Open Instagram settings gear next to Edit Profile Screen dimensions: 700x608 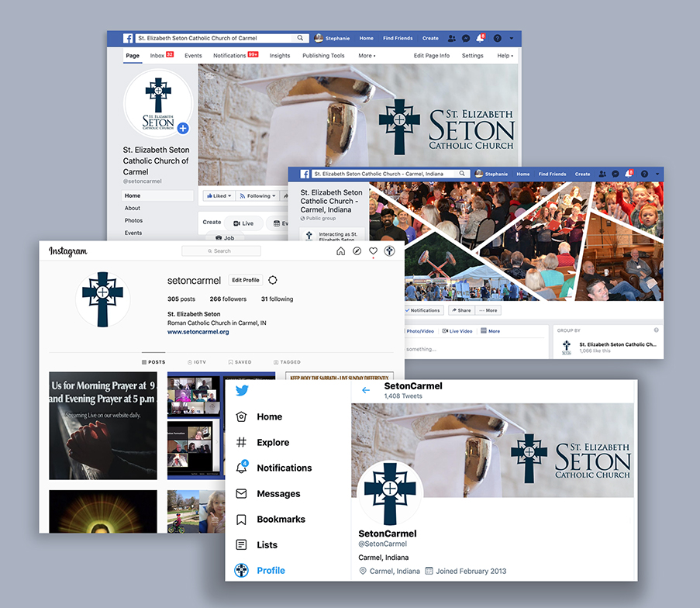coord(273,280)
